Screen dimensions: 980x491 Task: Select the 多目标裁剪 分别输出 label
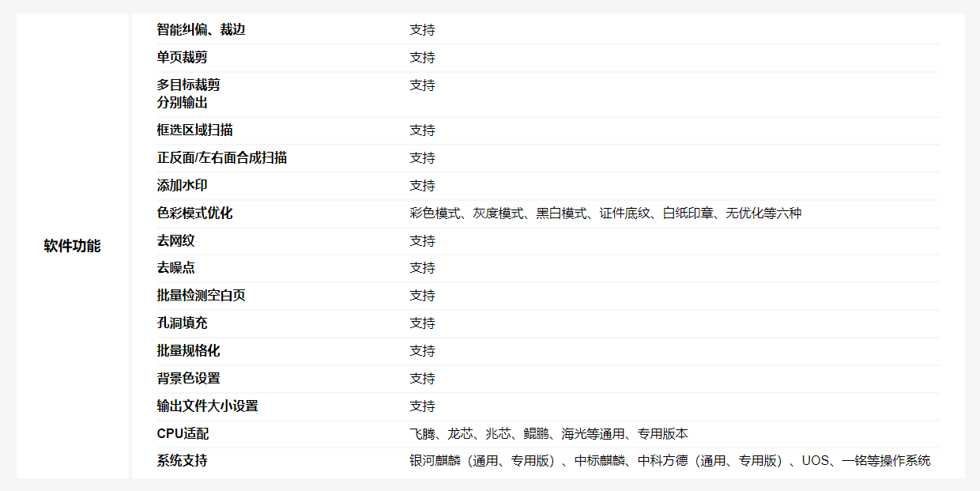click(188, 94)
